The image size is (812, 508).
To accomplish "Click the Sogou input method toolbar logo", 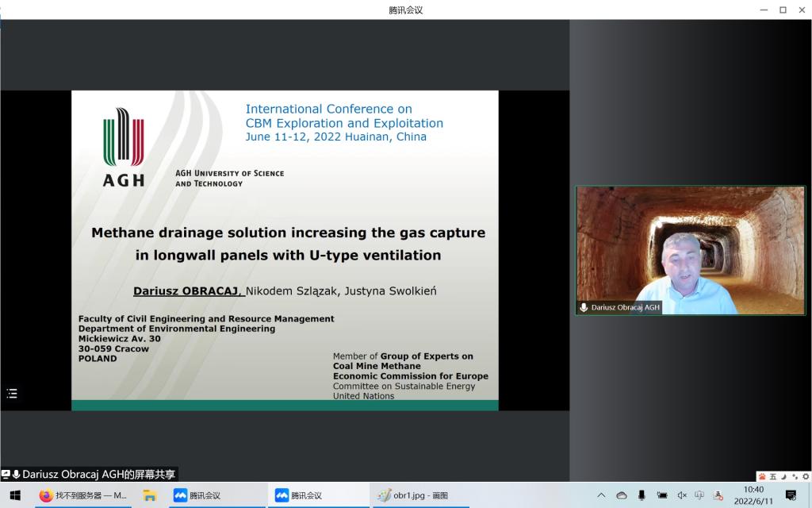I will click(762, 476).
